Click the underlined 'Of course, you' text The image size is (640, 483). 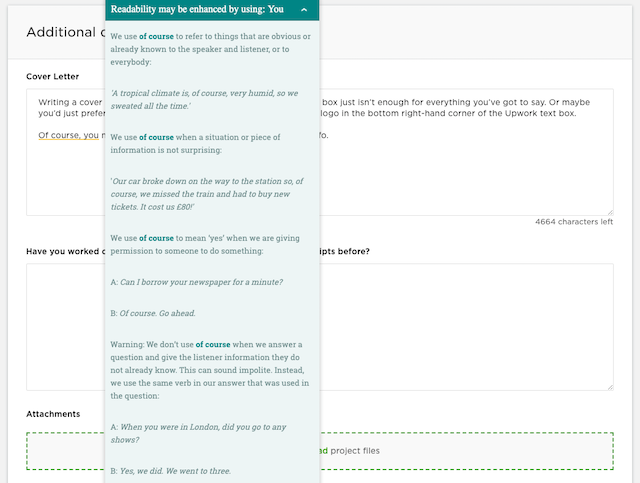[68, 135]
